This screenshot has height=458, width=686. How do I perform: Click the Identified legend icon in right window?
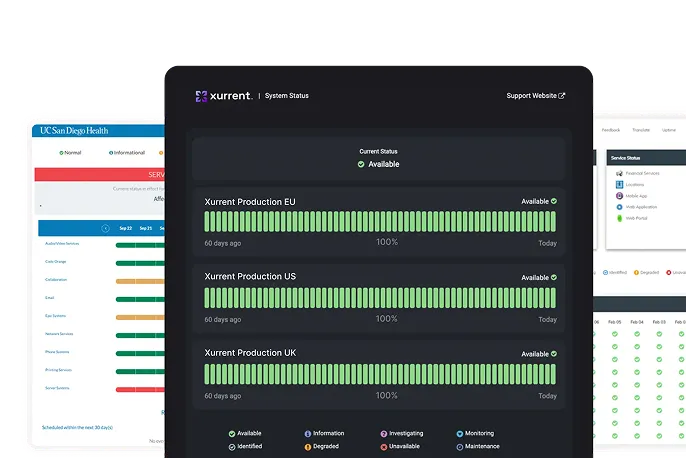coord(605,273)
